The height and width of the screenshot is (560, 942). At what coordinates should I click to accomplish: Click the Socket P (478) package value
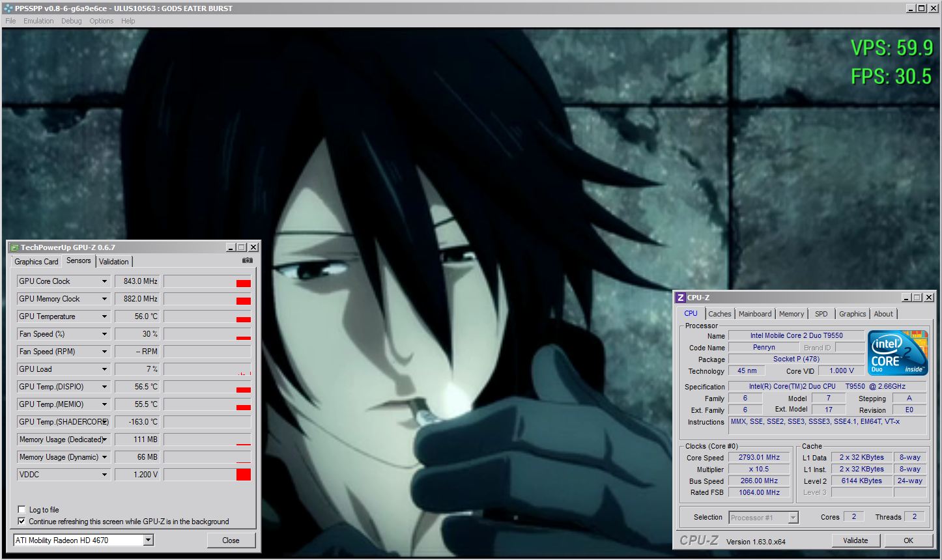click(796, 359)
